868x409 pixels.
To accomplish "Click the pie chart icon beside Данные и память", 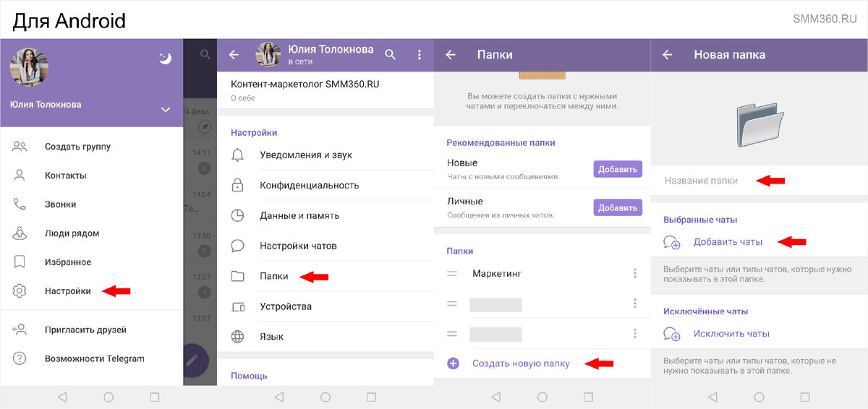I will (237, 215).
